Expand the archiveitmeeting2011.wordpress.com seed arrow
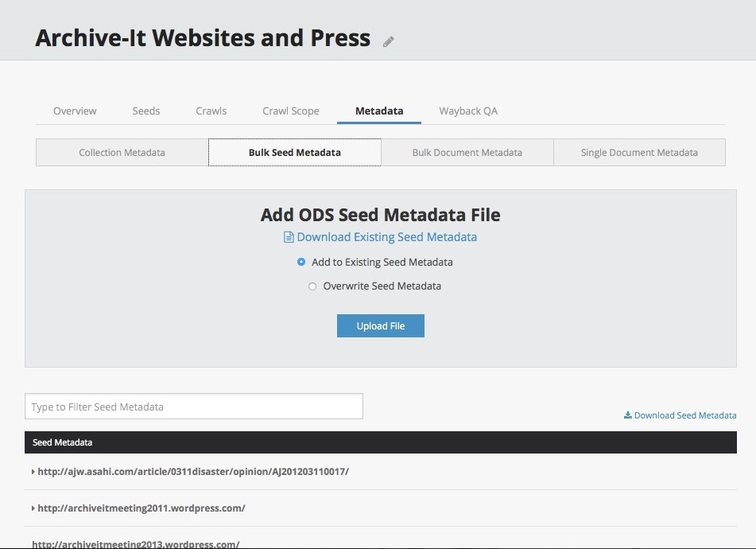This screenshot has width=756, height=549. click(33, 508)
